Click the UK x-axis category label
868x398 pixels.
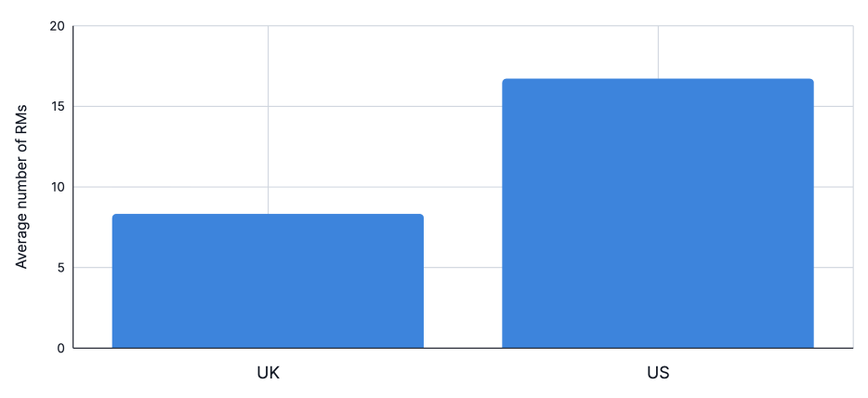pos(268,373)
